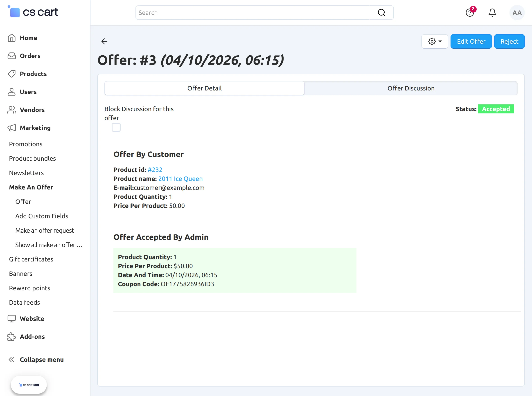Click the Vendors people icon
532x396 pixels.
(11, 110)
